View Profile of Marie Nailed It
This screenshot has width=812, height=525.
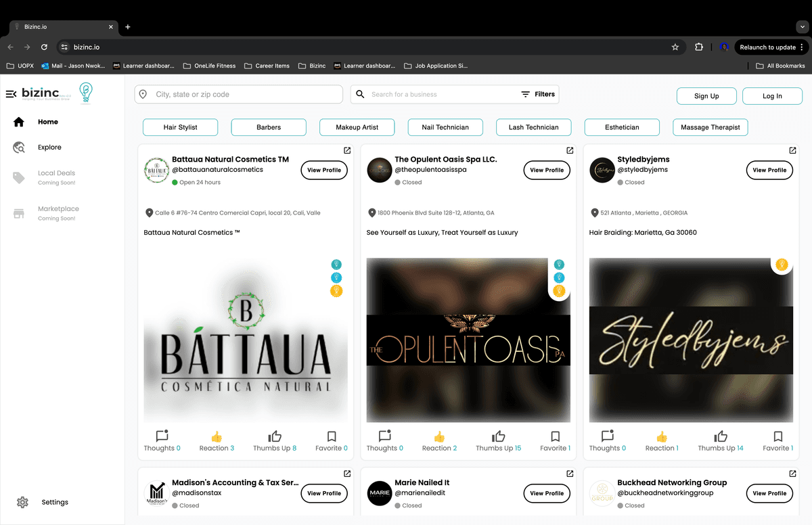tap(547, 494)
